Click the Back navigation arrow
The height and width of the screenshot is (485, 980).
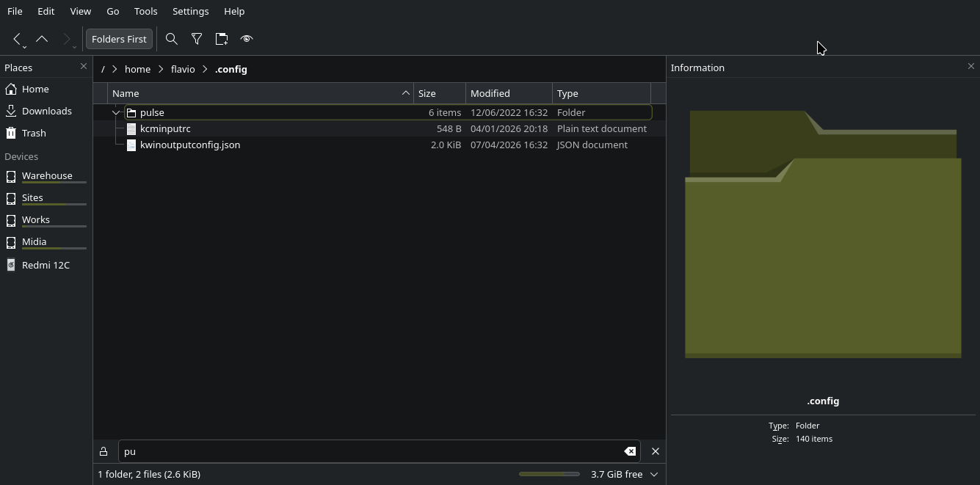[16, 38]
